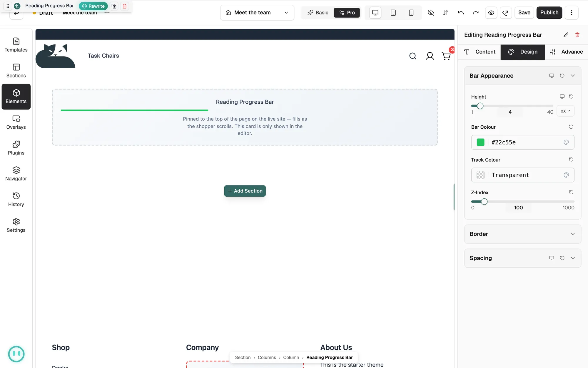
Task: Click the Z-Index slider handle
Action: pos(484,202)
